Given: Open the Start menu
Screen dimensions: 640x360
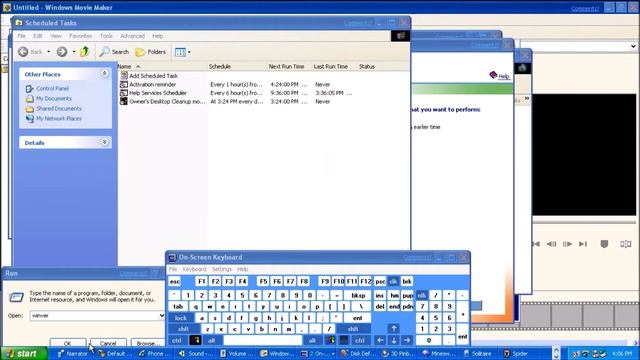Looking at the screenshot, I should click(x=24, y=353).
